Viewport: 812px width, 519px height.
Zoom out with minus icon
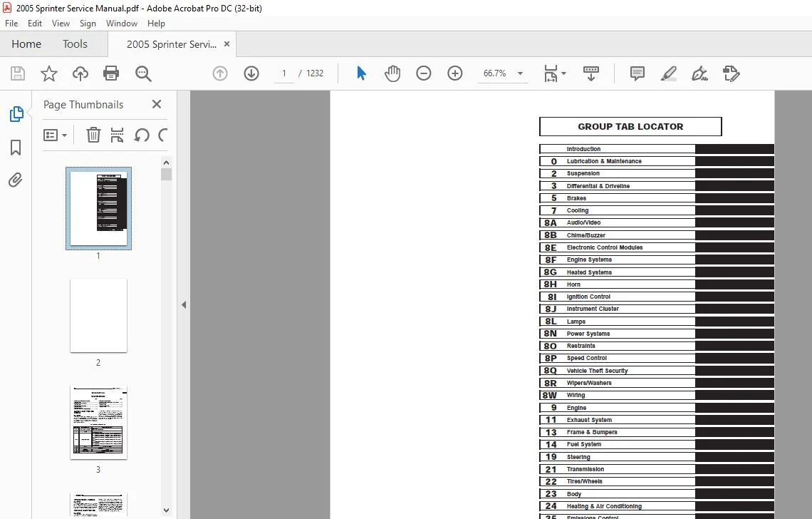click(x=424, y=73)
